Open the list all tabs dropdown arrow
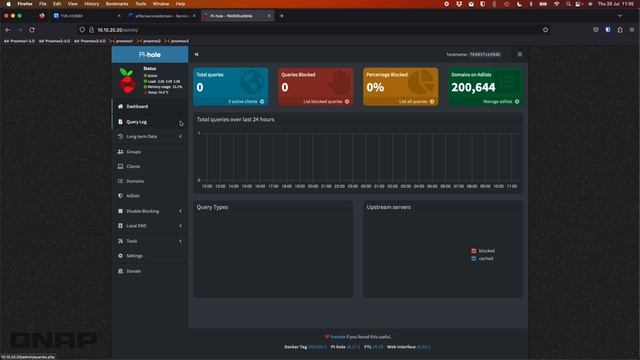 coord(620,16)
